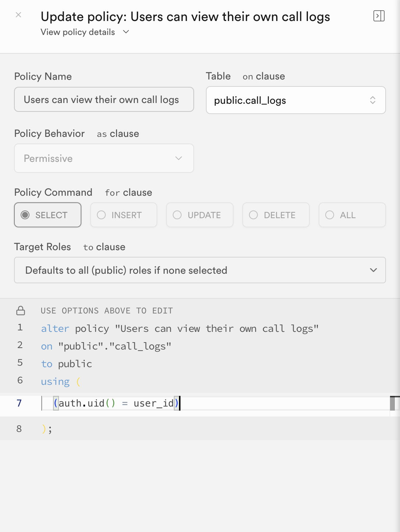Select the SELECT policy command
Image resolution: width=400 pixels, height=532 pixels.
(48, 215)
